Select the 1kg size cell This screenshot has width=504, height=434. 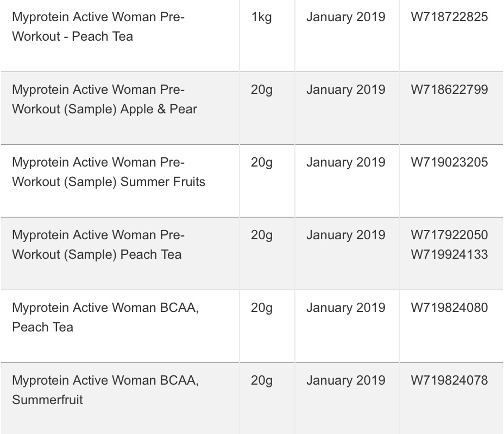point(262,17)
